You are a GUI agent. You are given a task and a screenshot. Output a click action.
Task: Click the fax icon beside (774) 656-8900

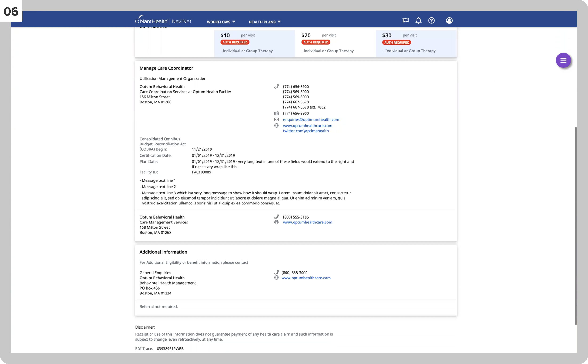pos(277,113)
